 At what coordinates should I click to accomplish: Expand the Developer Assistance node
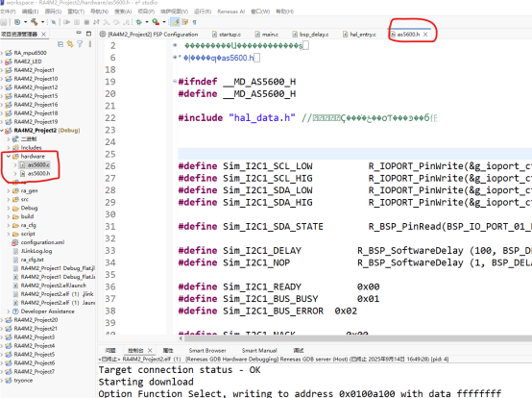click(x=9, y=311)
